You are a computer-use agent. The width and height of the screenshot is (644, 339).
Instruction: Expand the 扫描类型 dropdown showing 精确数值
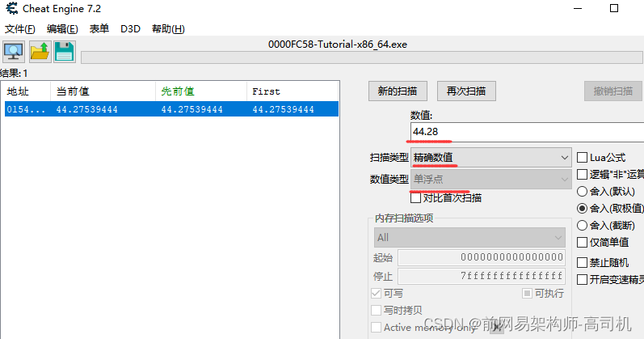tap(490, 158)
